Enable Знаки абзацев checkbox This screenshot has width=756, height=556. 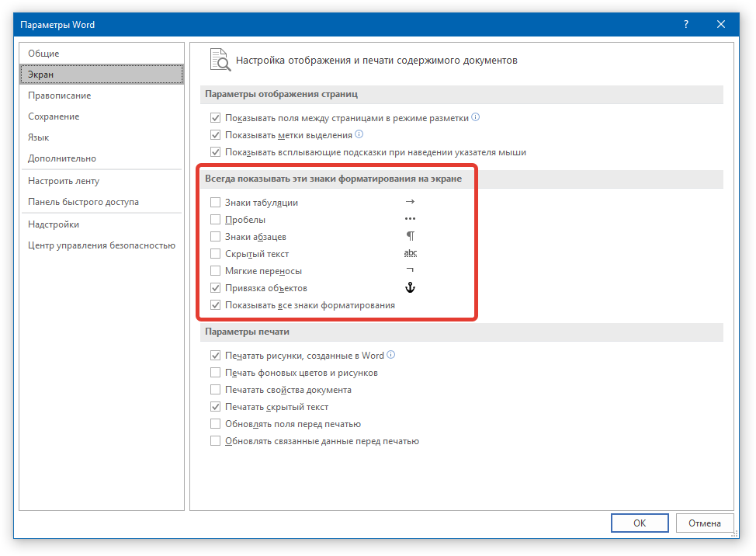pos(216,237)
